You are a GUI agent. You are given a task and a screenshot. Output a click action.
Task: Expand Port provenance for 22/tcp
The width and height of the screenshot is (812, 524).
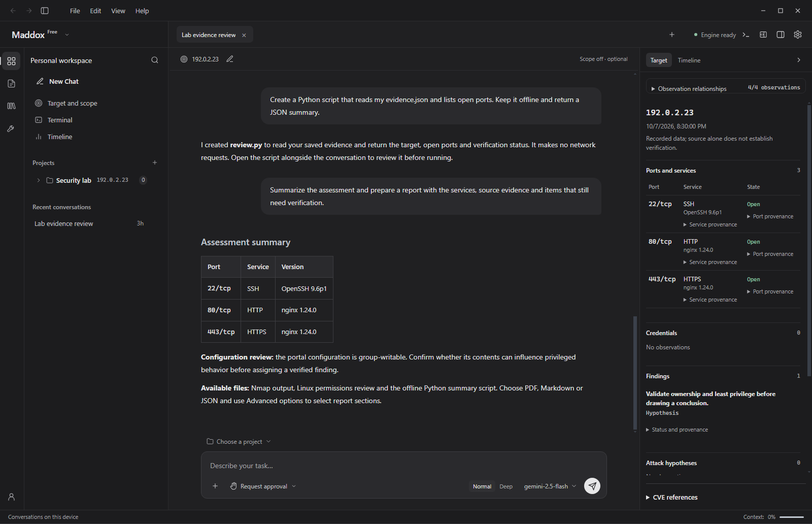(770, 216)
